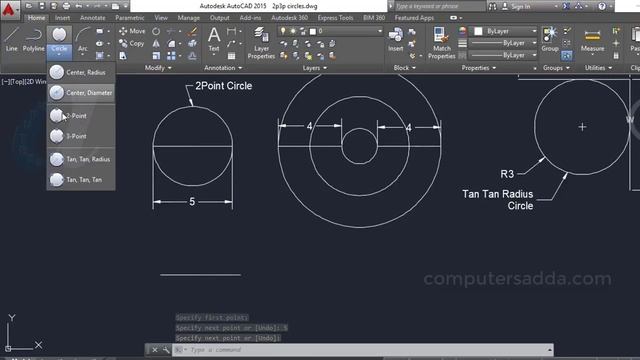The height and width of the screenshot is (360, 640).
Task: Open Layer Properties manager
Action: pyautogui.click(x=261, y=43)
